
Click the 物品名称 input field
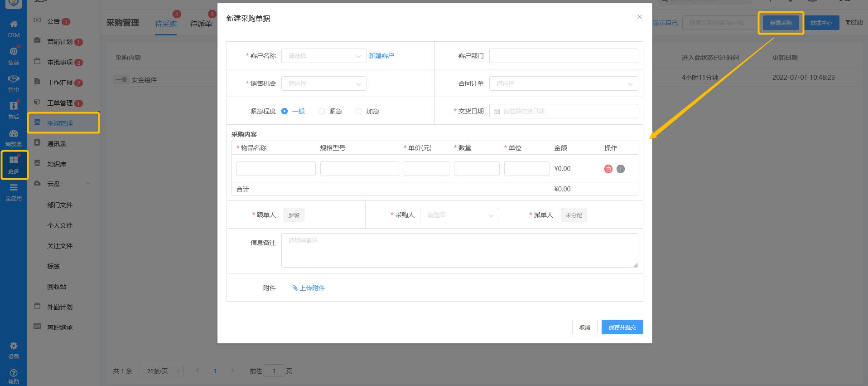pyautogui.click(x=276, y=169)
